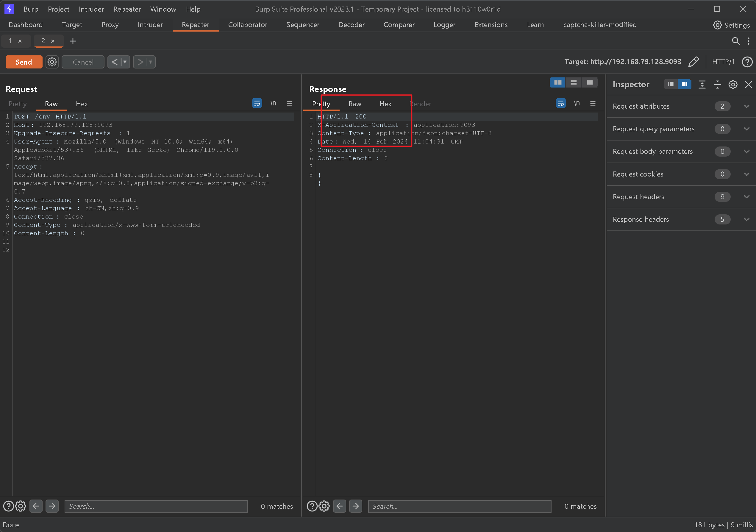Select top-bottom layout view
Image resolution: width=756 pixels, height=532 pixels.
(x=574, y=83)
